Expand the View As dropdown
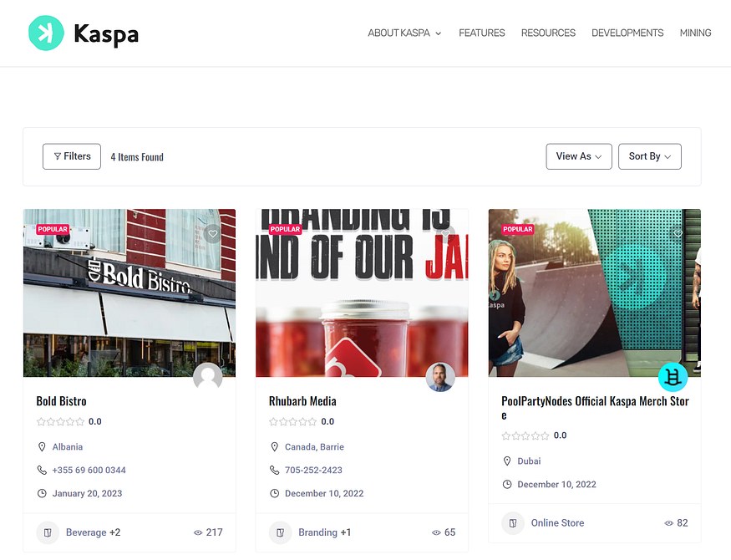Screen dimensions: 731x560 click(x=579, y=156)
